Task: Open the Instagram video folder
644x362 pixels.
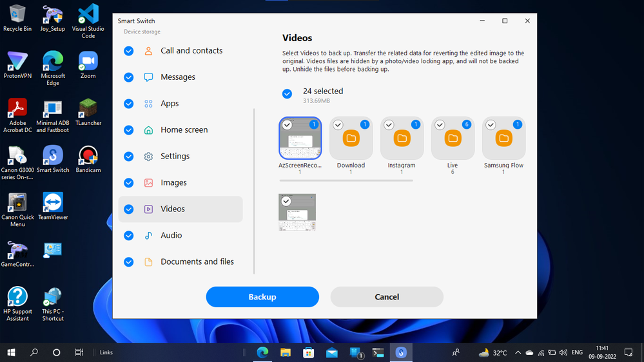Action: click(x=402, y=138)
